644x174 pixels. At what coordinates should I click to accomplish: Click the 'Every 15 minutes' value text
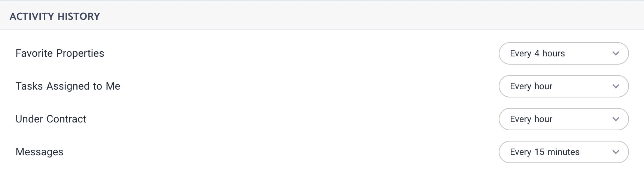click(545, 152)
